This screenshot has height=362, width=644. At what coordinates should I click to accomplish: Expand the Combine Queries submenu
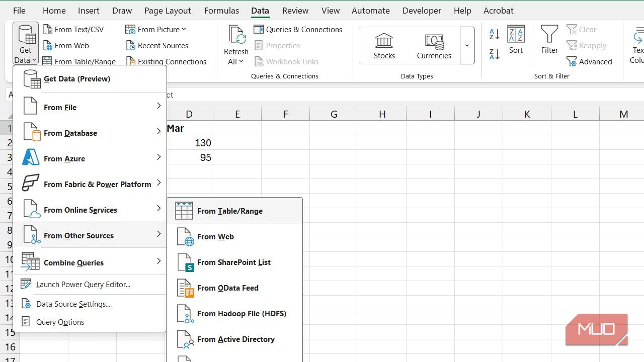[90, 262]
